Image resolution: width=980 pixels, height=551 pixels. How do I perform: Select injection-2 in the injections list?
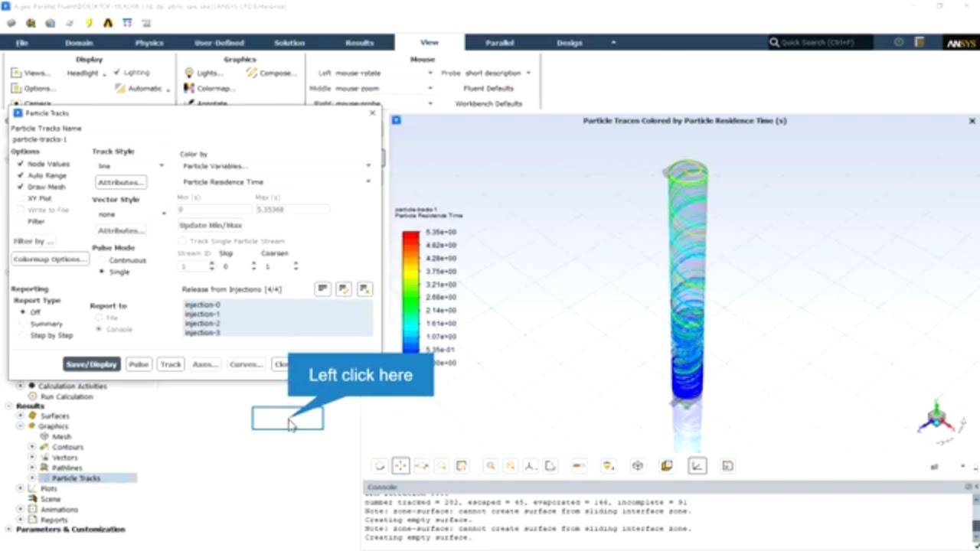[202, 323]
